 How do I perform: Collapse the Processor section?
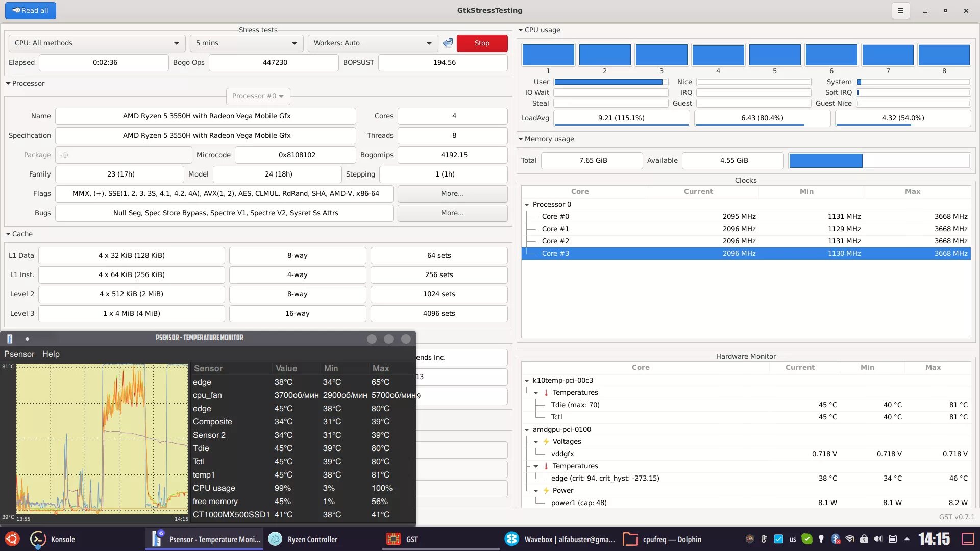pyautogui.click(x=8, y=84)
